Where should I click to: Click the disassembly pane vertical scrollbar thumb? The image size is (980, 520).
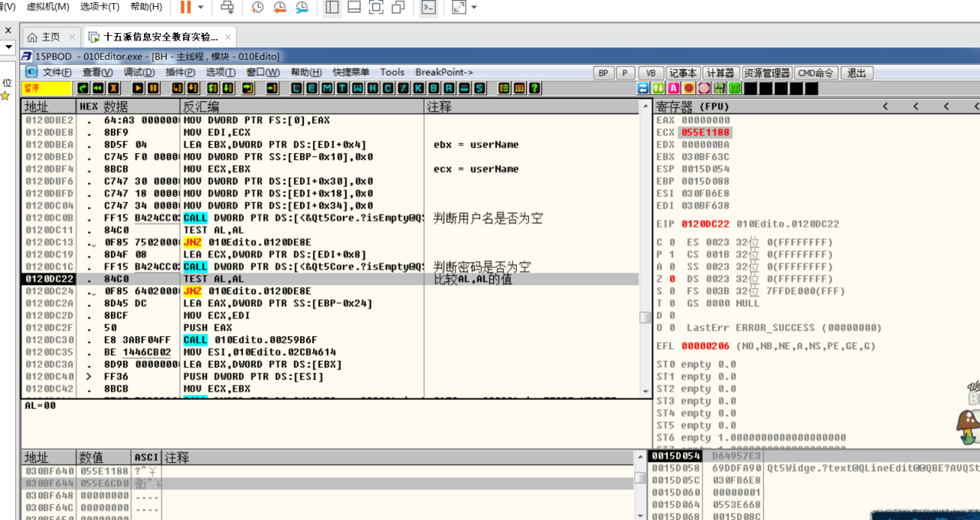pos(645,317)
